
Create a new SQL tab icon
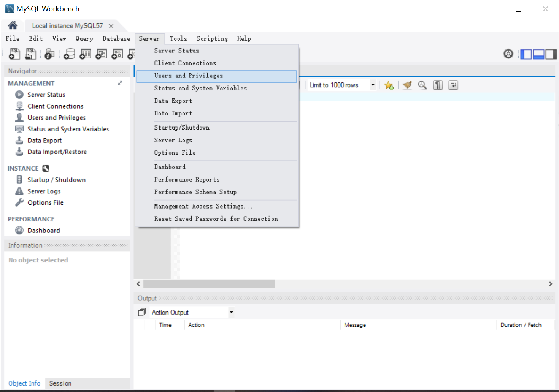coord(14,54)
